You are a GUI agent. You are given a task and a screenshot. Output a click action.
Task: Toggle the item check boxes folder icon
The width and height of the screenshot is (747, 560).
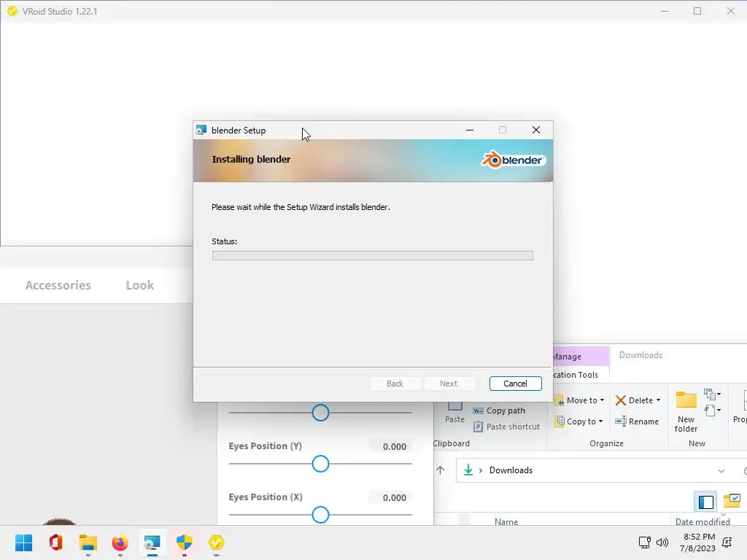coord(732,500)
